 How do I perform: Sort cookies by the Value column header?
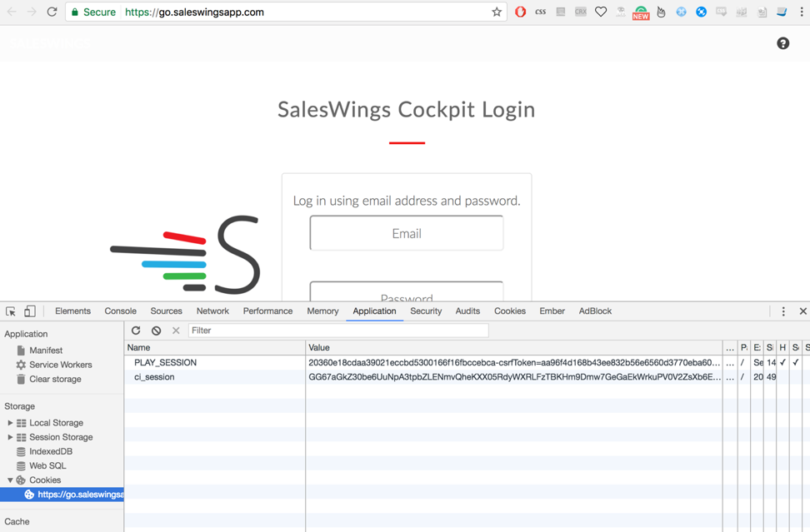(514, 348)
